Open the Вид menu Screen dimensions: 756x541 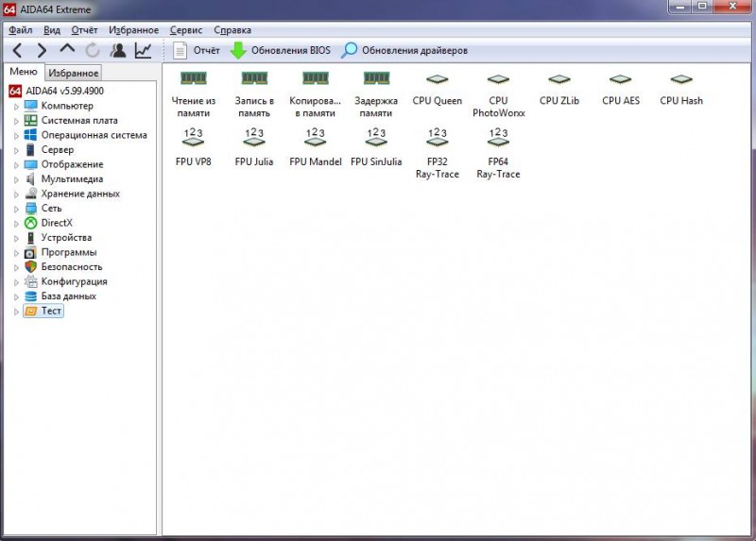click(x=52, y=30)
